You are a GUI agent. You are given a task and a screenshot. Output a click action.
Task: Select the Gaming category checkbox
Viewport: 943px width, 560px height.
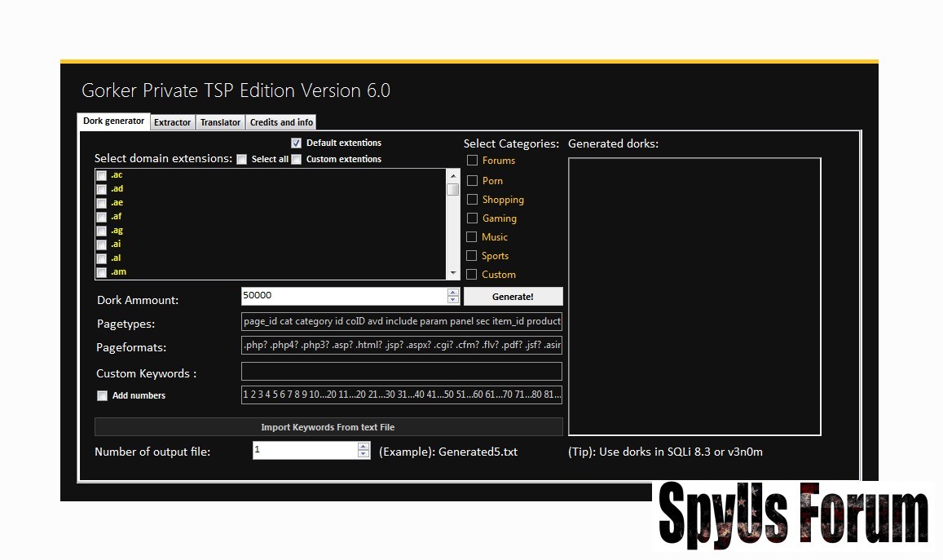[x=472, y=218]
